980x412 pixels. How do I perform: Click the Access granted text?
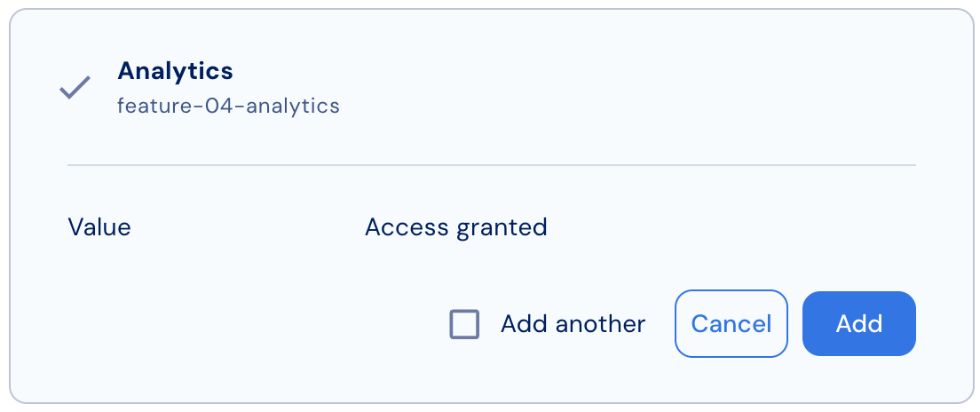(x=455, y=227)
